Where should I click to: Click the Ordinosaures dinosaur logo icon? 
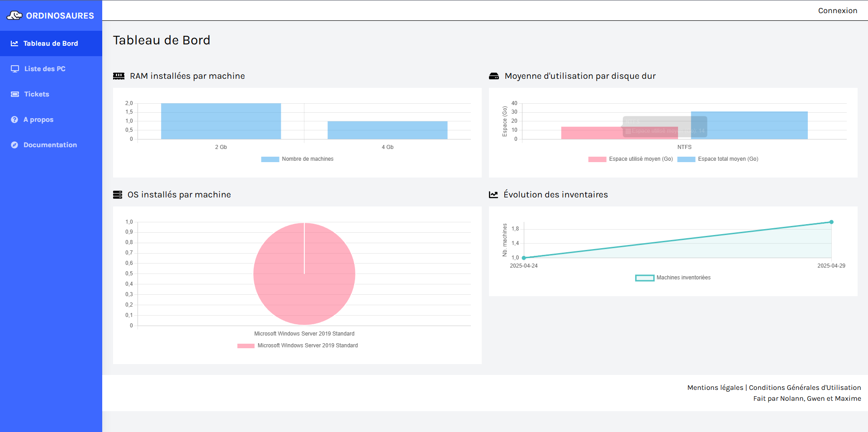point(14,15)
